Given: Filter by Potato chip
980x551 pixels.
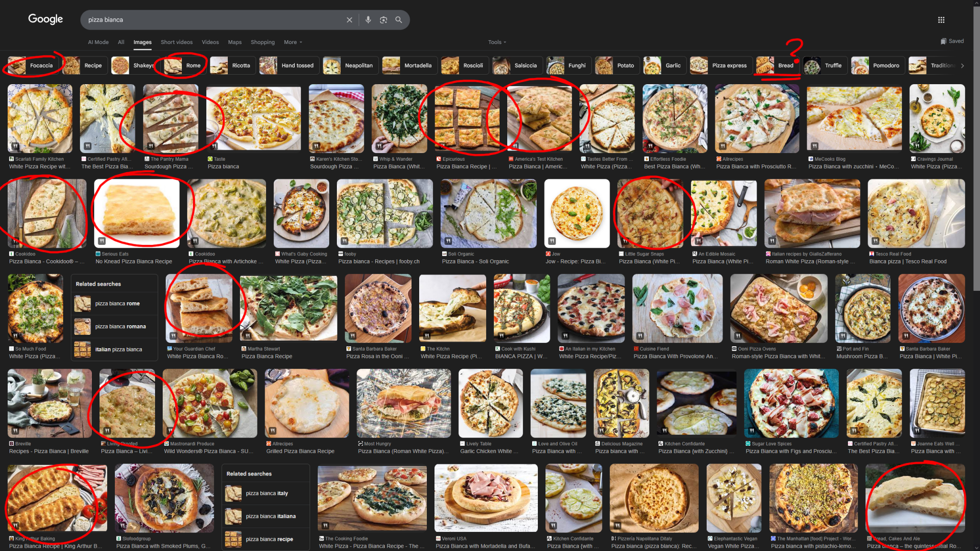Looking at the screenshot, I should tap(617, 66).
